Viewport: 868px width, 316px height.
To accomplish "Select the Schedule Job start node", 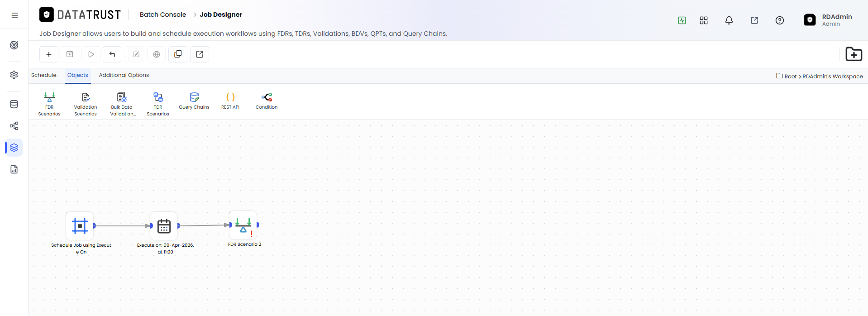I will click(80, 225).
